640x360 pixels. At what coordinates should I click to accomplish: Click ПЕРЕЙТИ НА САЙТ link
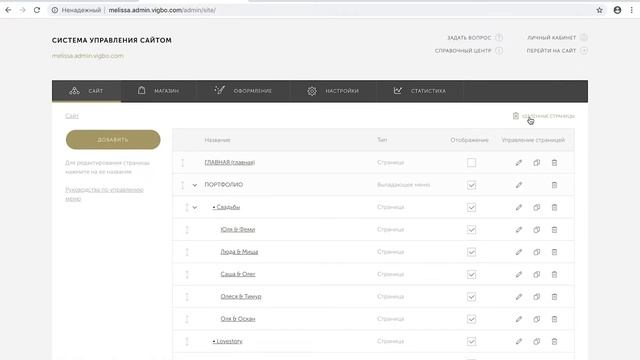coord(557,51)
